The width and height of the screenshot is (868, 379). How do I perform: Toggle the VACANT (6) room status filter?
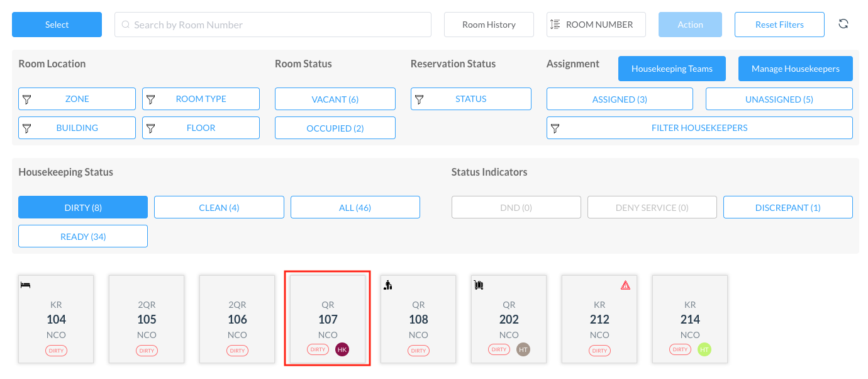pyautogui.click(x=335, y=99)
